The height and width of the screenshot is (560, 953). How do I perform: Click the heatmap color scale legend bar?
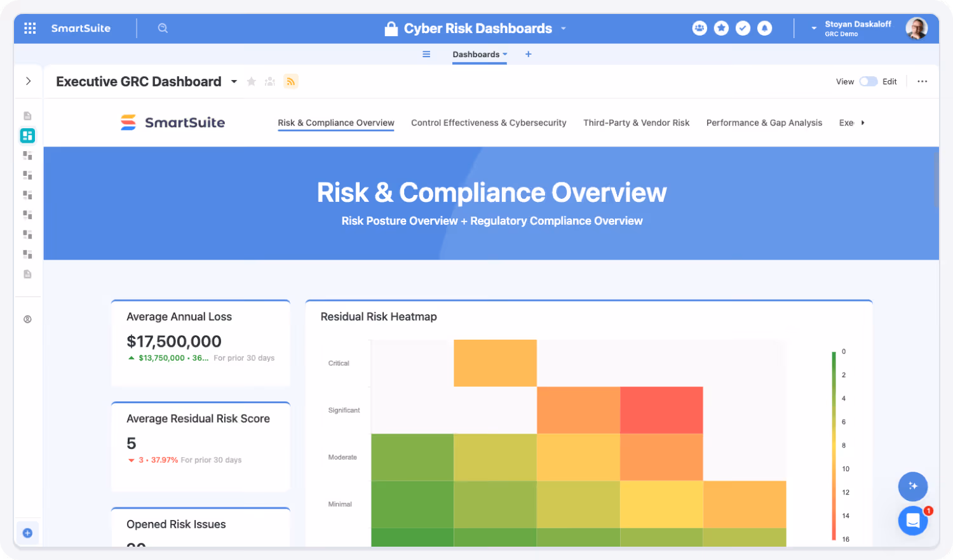click(x=834, y=446)
